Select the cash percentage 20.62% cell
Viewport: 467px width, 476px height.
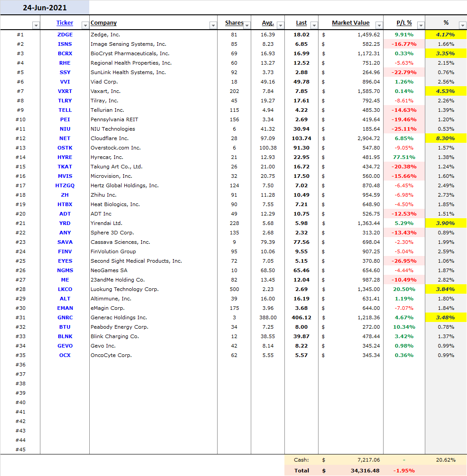coord(446,460)
